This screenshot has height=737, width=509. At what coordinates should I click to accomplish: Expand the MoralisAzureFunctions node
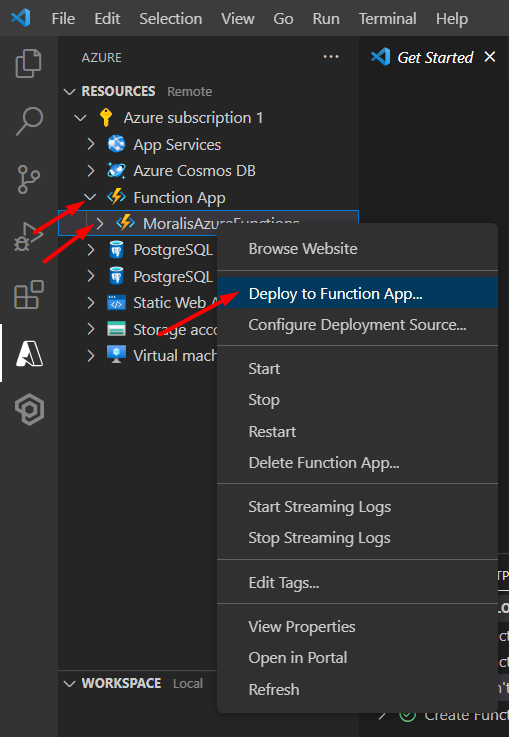[x=100, y=224]
